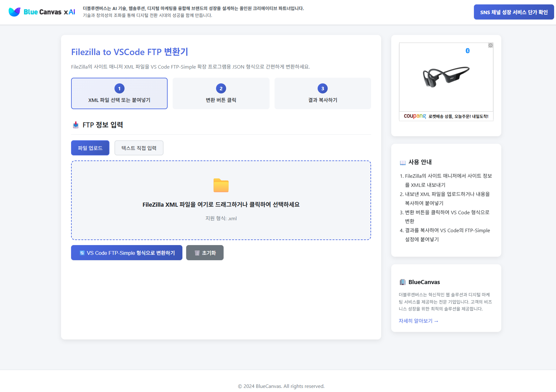This screenshot has height=392, width=556.
Task: Click the Bluetooth icon in the ad
Action: 467,51
